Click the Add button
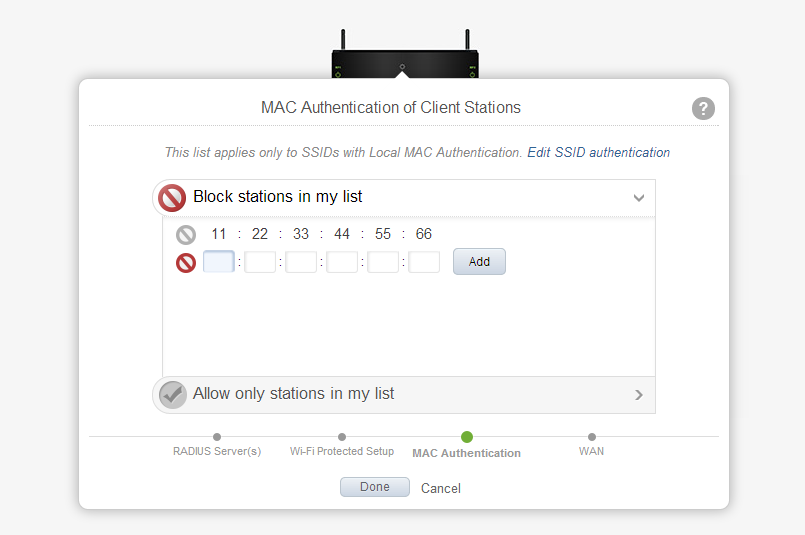This screenshot has width=805, height=535. coord(479,262)
